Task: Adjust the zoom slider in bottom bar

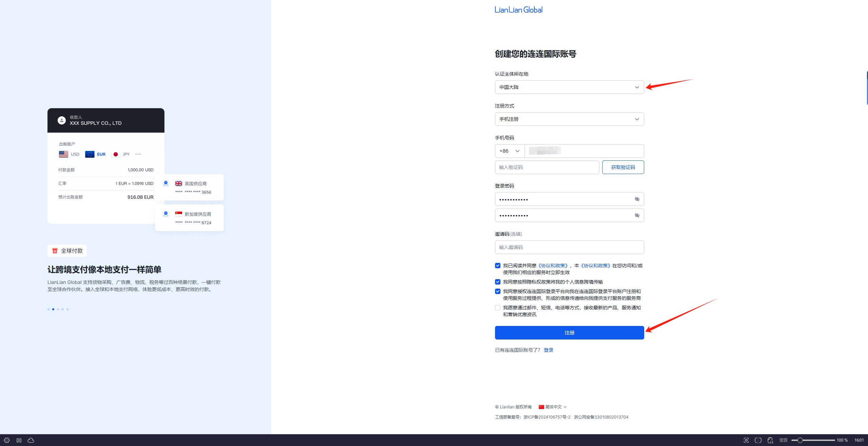Action: [x=813, y=440]
